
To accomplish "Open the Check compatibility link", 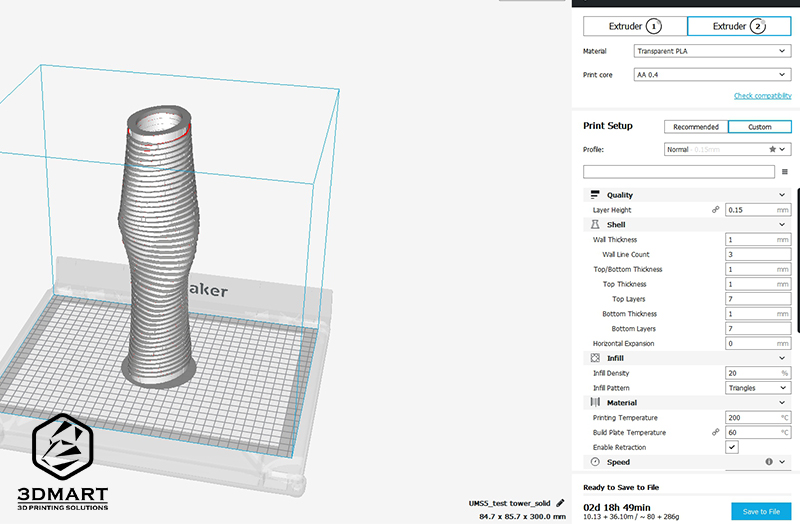I will pos(762,96).
